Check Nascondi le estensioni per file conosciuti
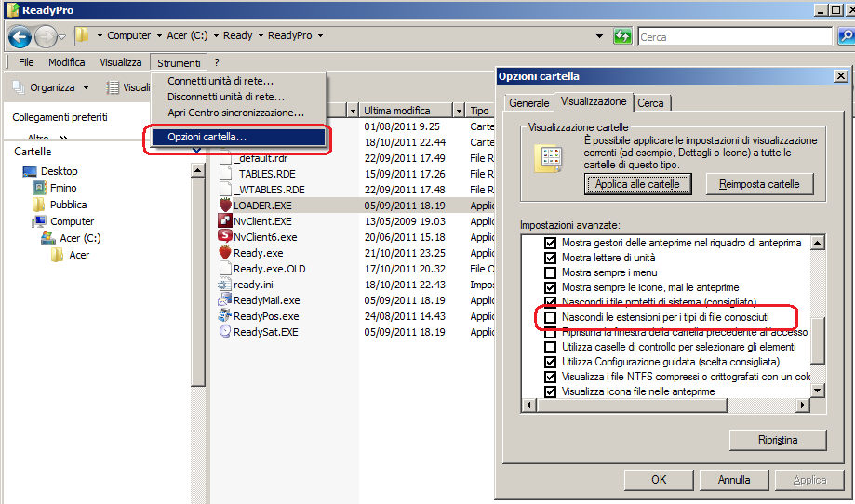The image size is (855, 504). click(550, 317)
